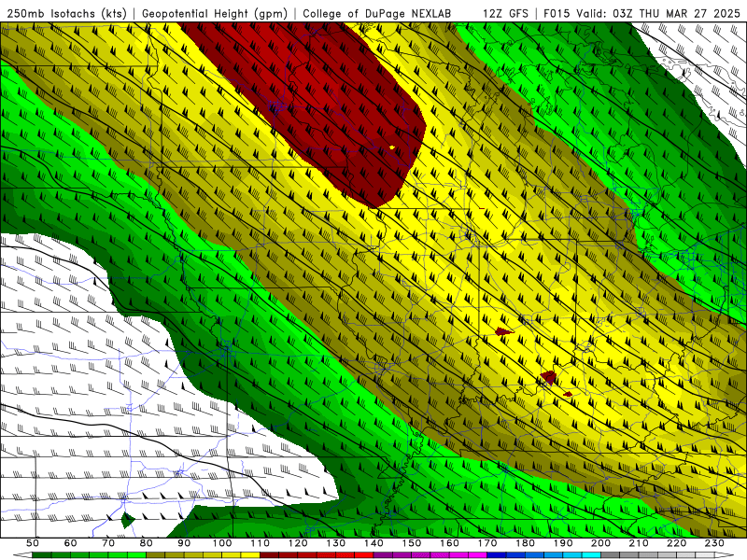Pick the bright yellow swatch just before 110
Image resolution: width=747 pixels, height=560 pixels.
click(250, 555)
